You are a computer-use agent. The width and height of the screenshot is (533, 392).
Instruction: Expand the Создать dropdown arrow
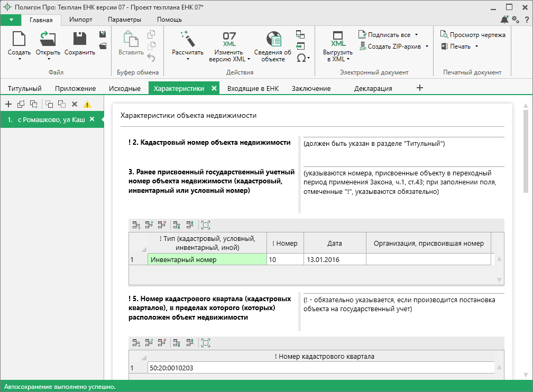pos(19,59)
